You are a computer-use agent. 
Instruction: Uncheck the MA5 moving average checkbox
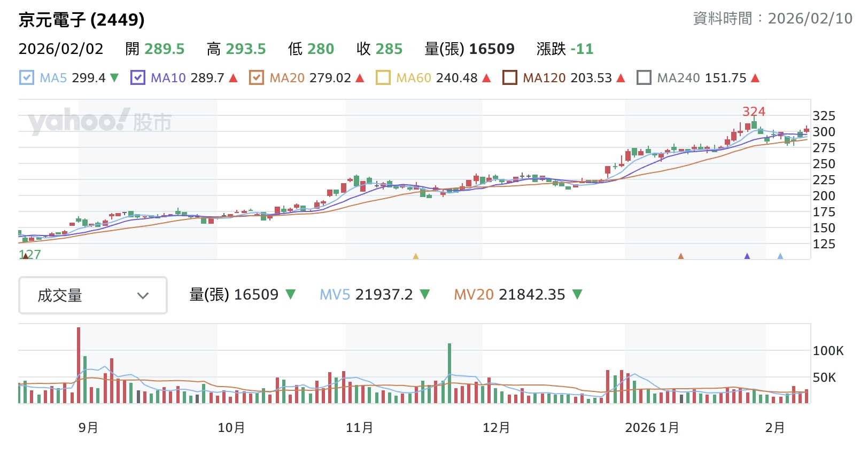pyautogui.click(x=26, y=78)
